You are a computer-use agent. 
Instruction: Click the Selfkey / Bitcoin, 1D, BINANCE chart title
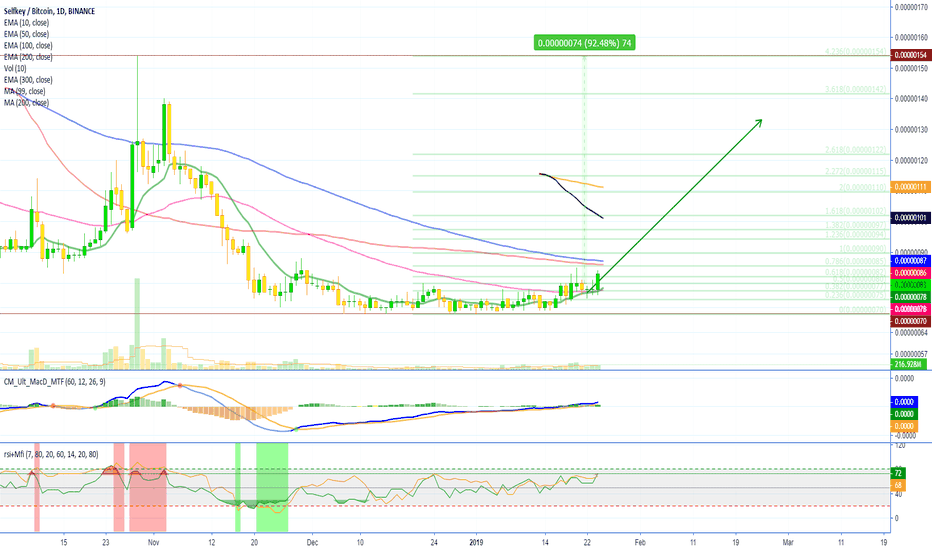(49, 11)
